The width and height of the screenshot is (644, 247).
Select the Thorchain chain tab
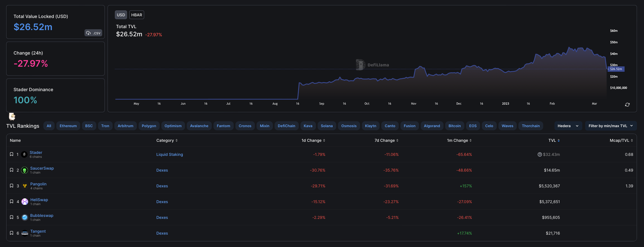[531, 126]
